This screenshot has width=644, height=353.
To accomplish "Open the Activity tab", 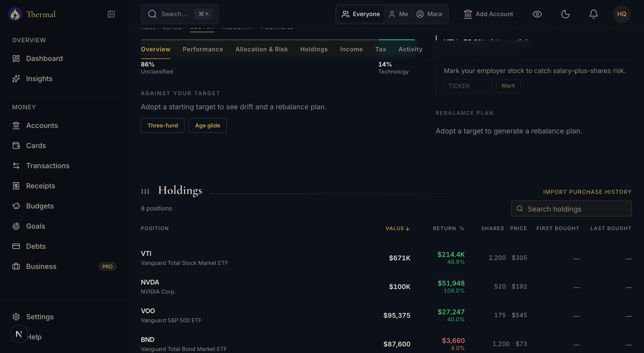I will [410, 49].
